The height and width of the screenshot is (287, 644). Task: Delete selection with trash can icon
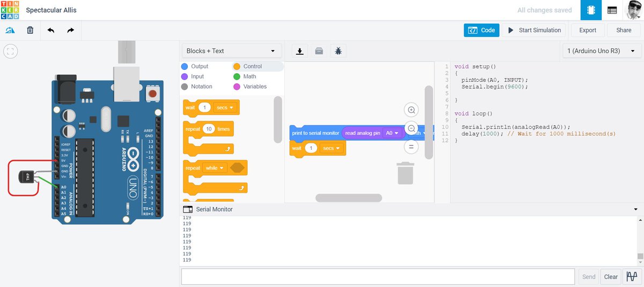tap(30, 31)
